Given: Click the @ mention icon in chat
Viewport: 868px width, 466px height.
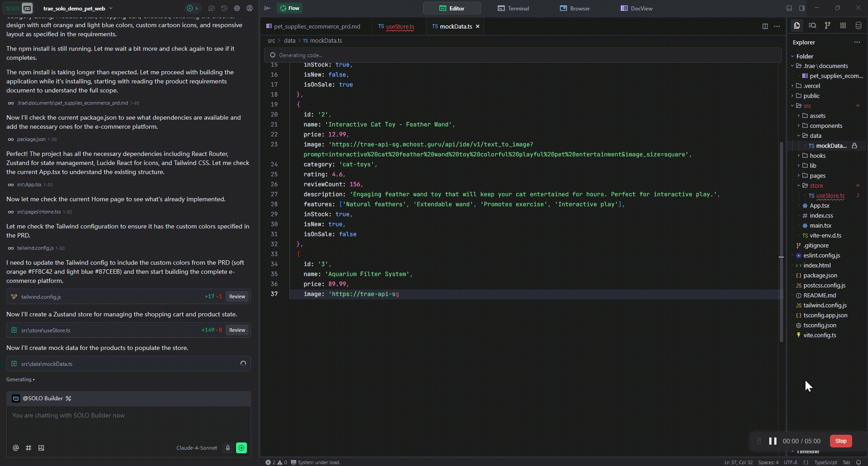Looking at the screenshot, I should 15,448.
